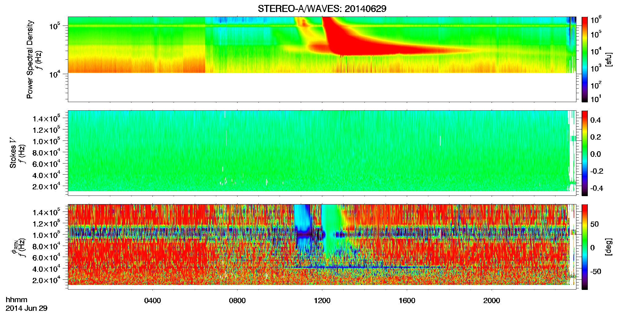Click the 2.0×10^4 tick in the φ RTN panel
This screenshot has height=332, width=644.
[46, 280]
